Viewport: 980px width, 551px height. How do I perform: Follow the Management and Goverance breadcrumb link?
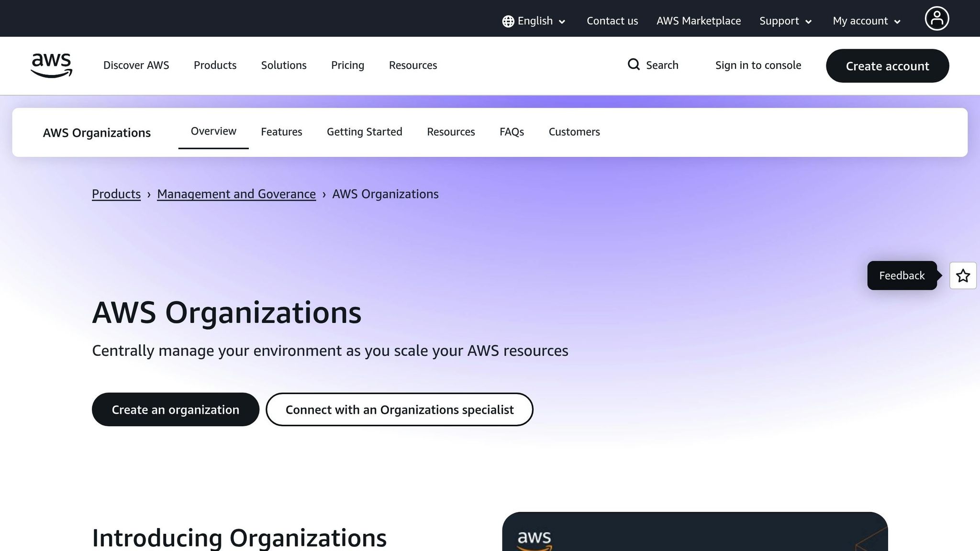tap(236, 194)
